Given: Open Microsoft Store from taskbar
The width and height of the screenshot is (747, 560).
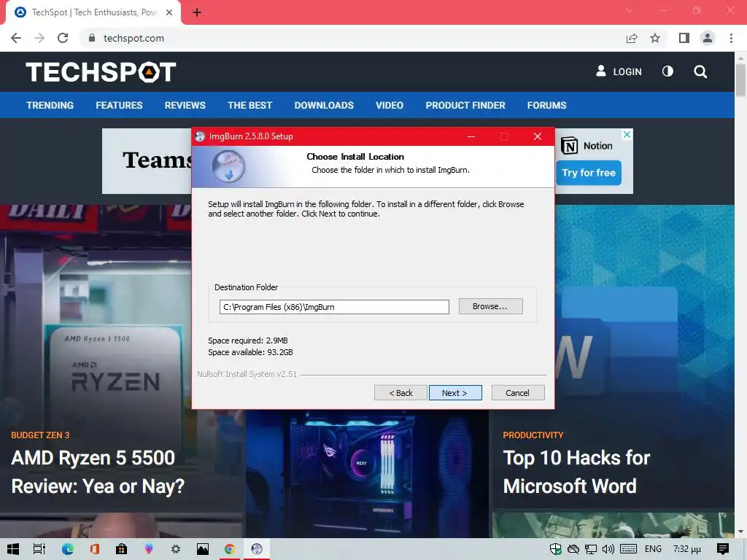Looking at the screenshot, I should tap(122, 549).
